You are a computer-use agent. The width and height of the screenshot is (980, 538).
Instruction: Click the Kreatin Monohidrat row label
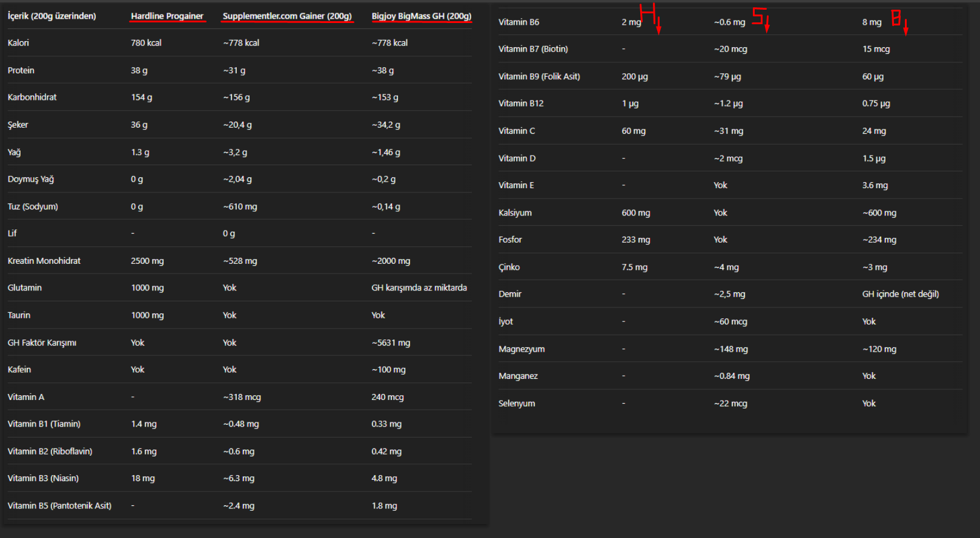(x=44, y=261)
